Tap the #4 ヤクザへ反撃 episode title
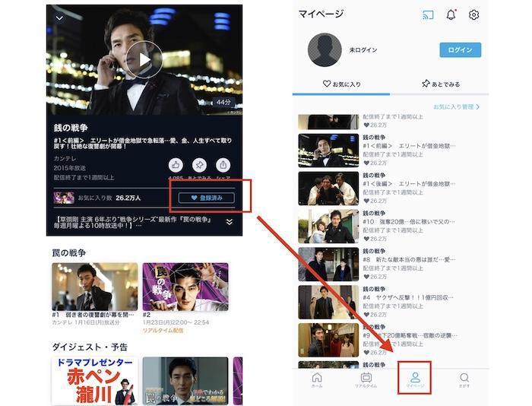The image size is (532, 406). [x=408, y=298]
